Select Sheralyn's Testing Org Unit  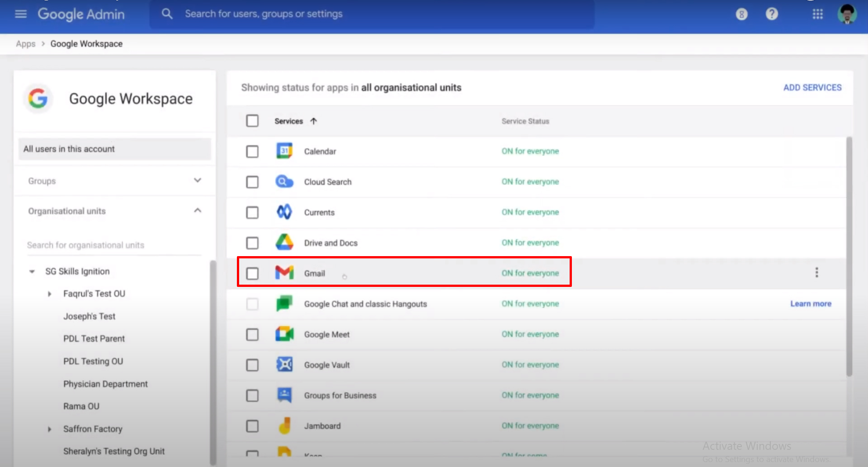[x=114, y=451]
